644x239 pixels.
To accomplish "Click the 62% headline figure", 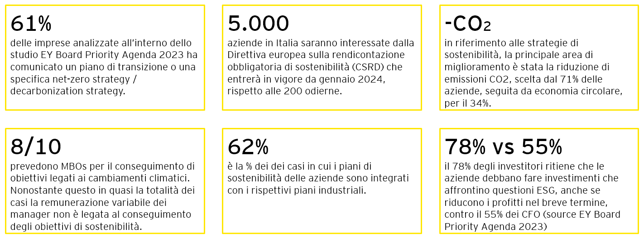I will click(x=248, y=147).
